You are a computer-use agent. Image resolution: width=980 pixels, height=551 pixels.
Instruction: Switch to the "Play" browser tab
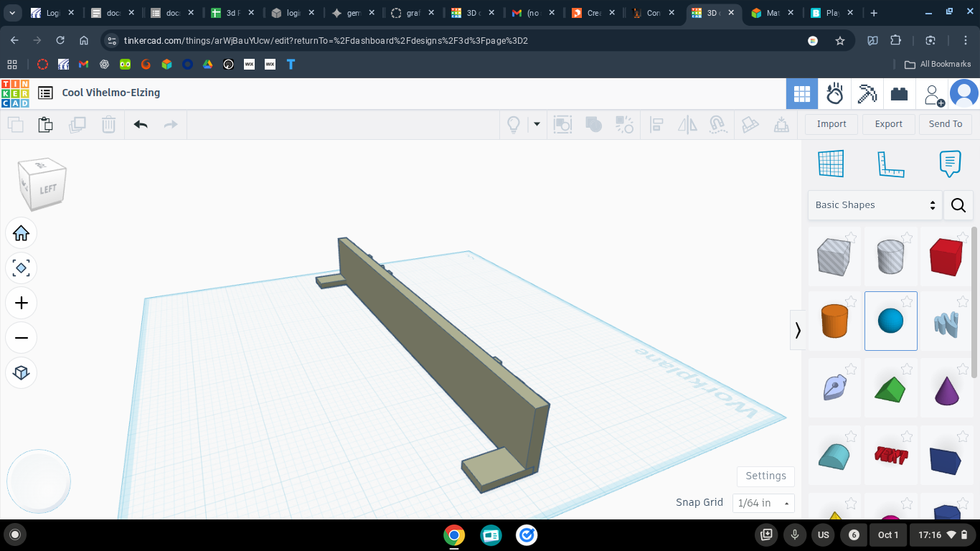coord(832,13)
